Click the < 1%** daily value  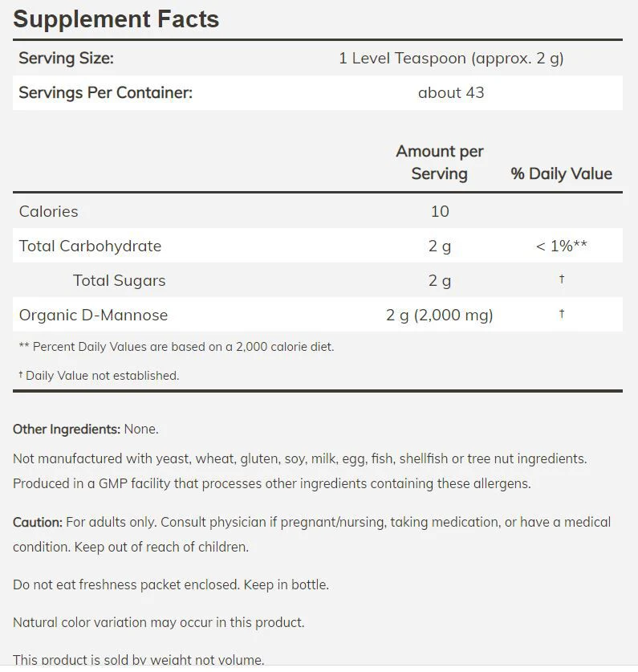(x=561, y=246)
